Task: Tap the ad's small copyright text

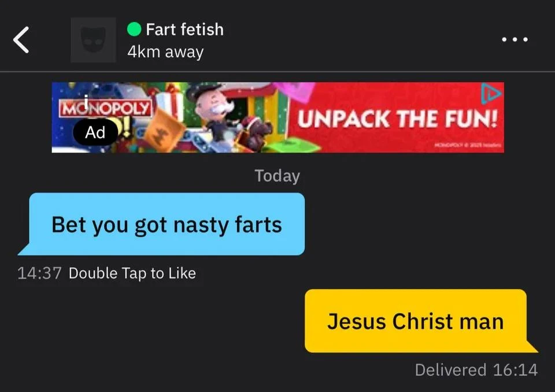Action: [x=467, y=145]
